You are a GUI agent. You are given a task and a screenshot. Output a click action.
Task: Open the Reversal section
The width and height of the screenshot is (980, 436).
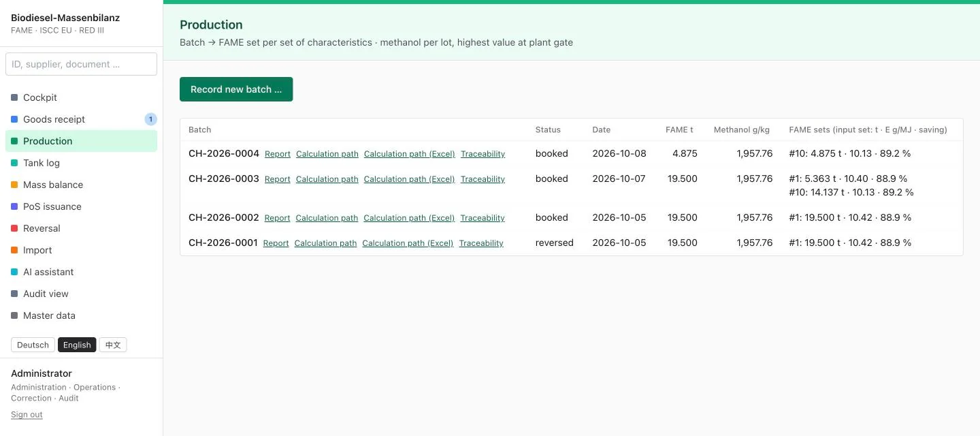81,228
